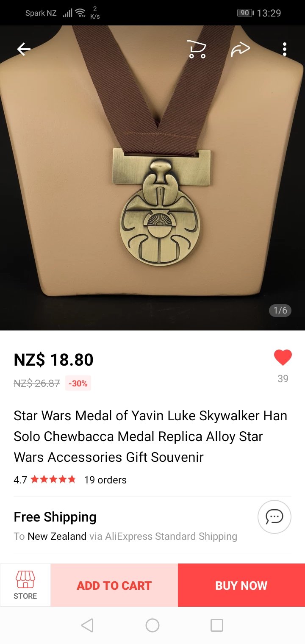Tap the -30% discount badge
This screenshot has height=644, width=305.
coord(78,383)
